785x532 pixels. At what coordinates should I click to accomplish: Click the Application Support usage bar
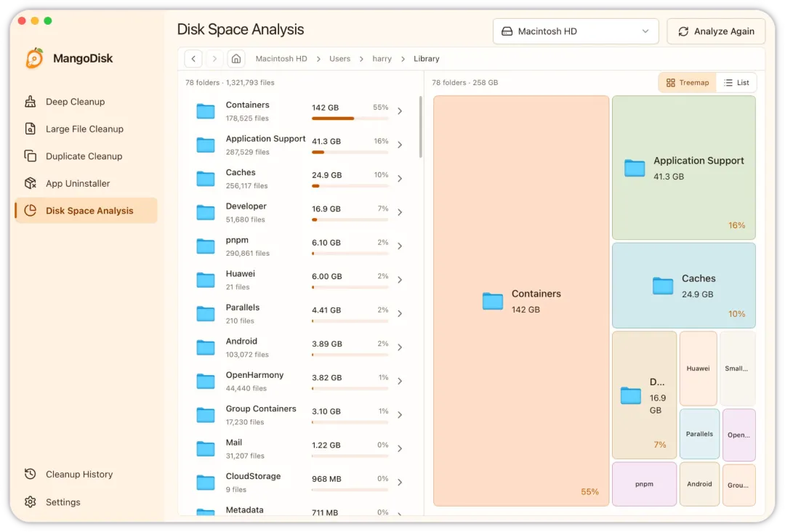(350, 152)
